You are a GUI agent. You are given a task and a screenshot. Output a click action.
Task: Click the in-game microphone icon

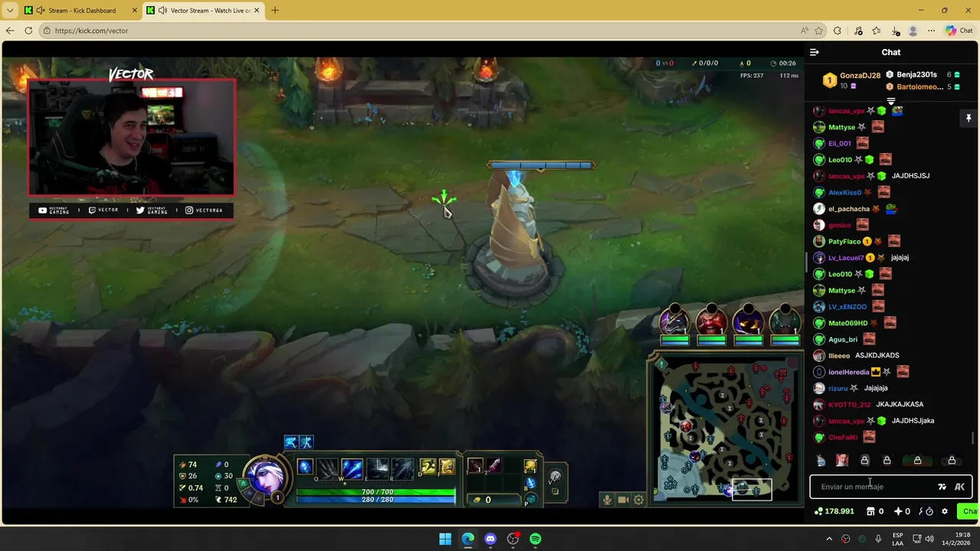point(607,500)
